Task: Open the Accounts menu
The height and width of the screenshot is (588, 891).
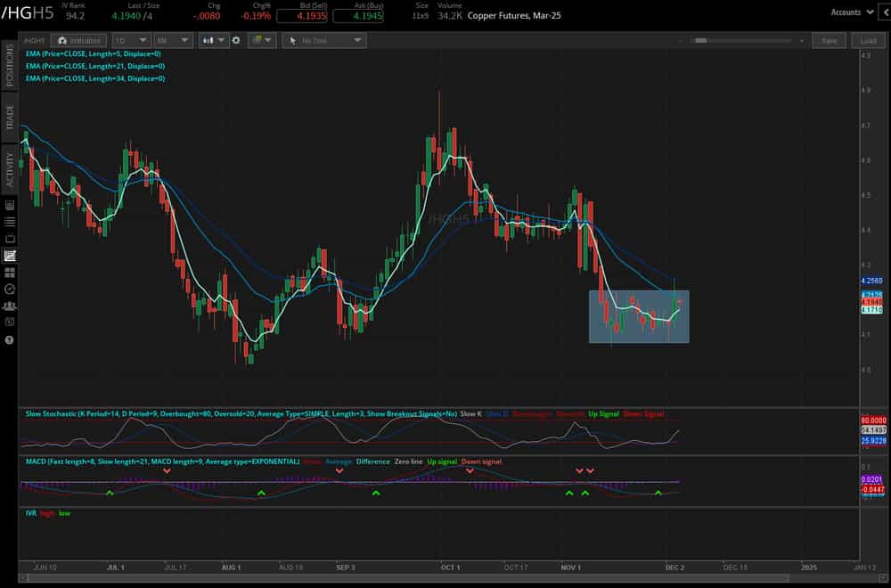Action: (x=851, y=12)
